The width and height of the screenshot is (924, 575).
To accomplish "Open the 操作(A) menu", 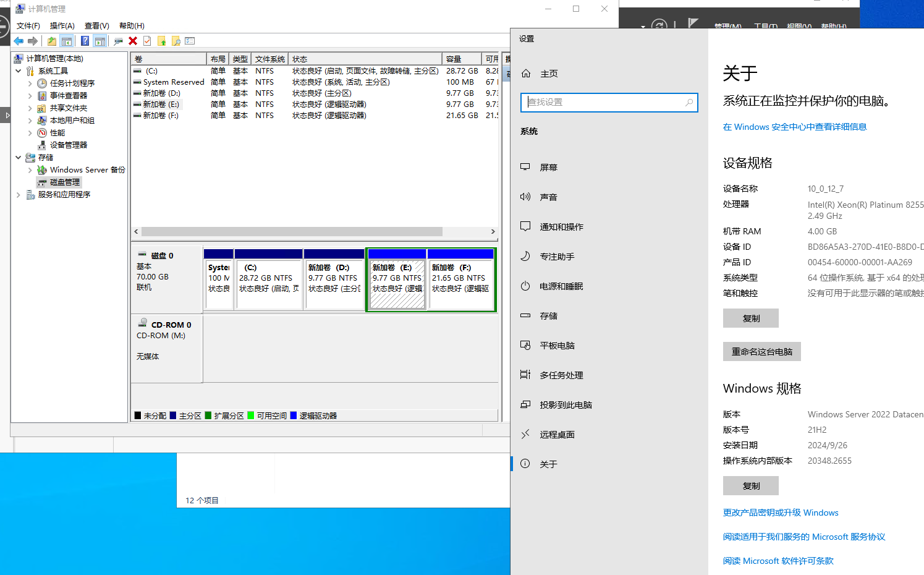I will (62, 26).
